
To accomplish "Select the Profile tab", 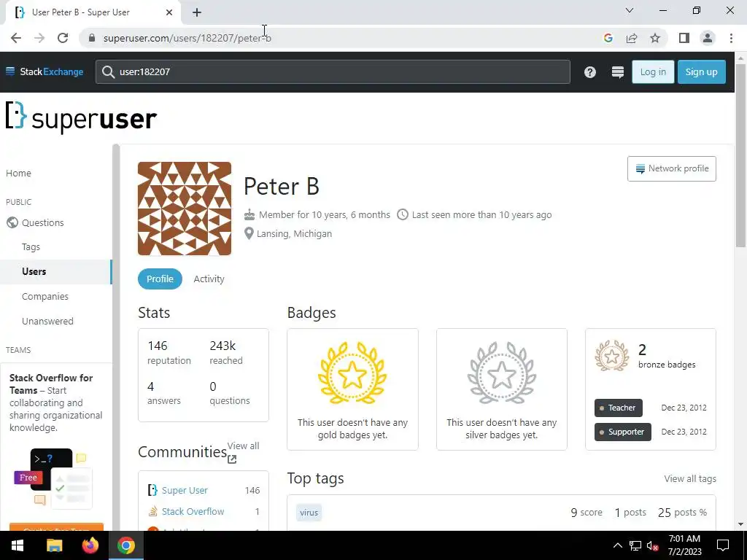I will [x=160, y=279].
